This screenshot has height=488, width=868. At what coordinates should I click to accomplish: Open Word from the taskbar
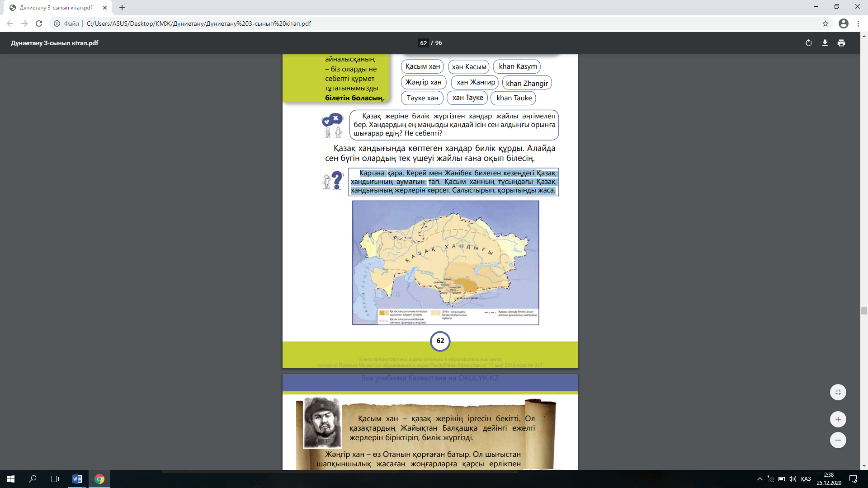click(77, 479)
